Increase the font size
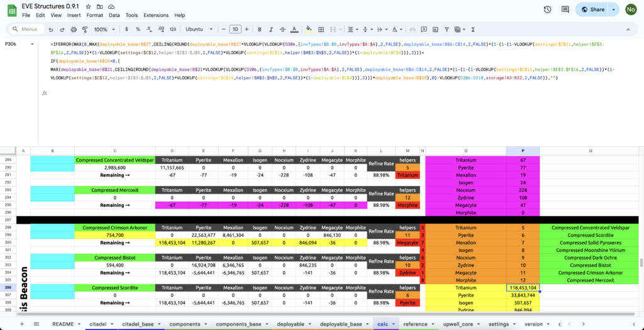 point(247,30)
